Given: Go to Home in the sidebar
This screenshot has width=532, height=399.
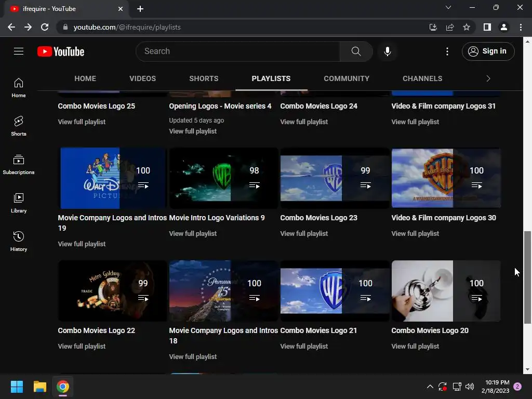Looking at the screenshot, I should (19, 87).
